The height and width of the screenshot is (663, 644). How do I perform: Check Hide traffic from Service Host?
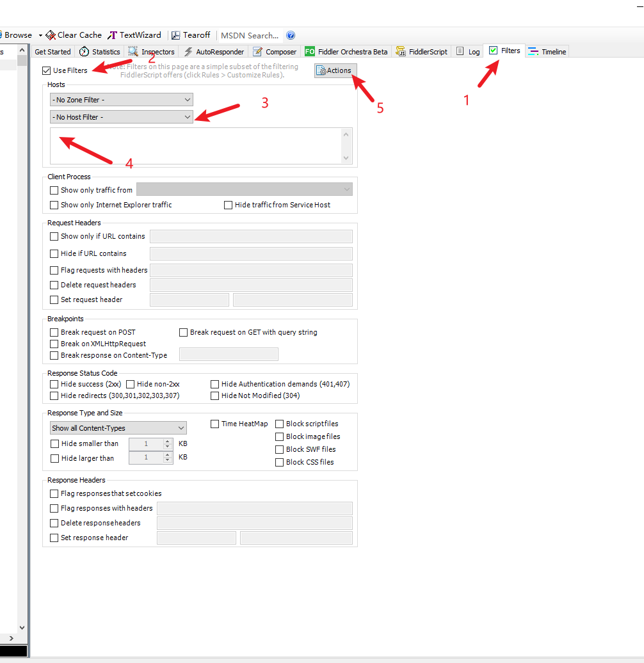click(x=229, y=205)
